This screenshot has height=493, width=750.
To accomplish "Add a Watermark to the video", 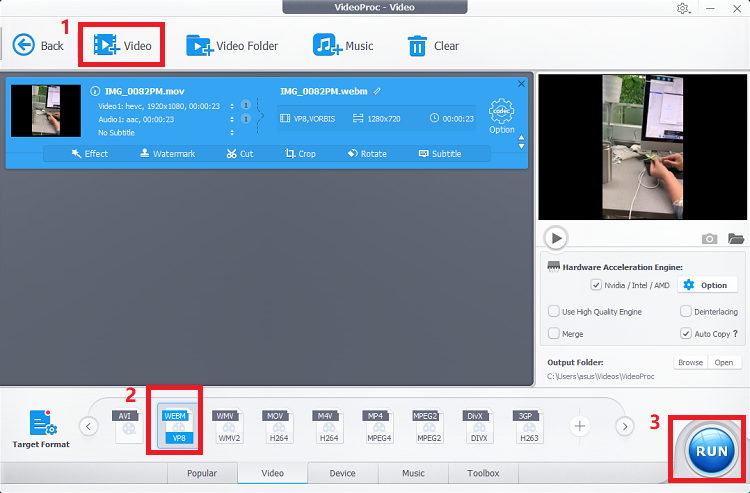I will [167, 153].
